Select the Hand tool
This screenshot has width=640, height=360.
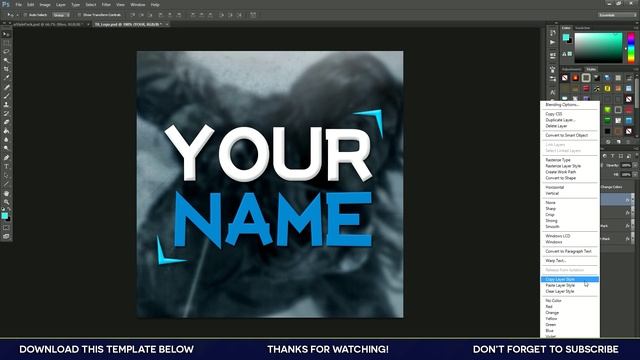[x=6, y=193]
